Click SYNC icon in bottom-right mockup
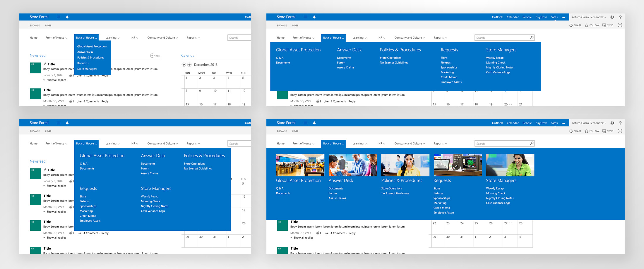Viewport: 644px width, 269px height. (604, 131)
